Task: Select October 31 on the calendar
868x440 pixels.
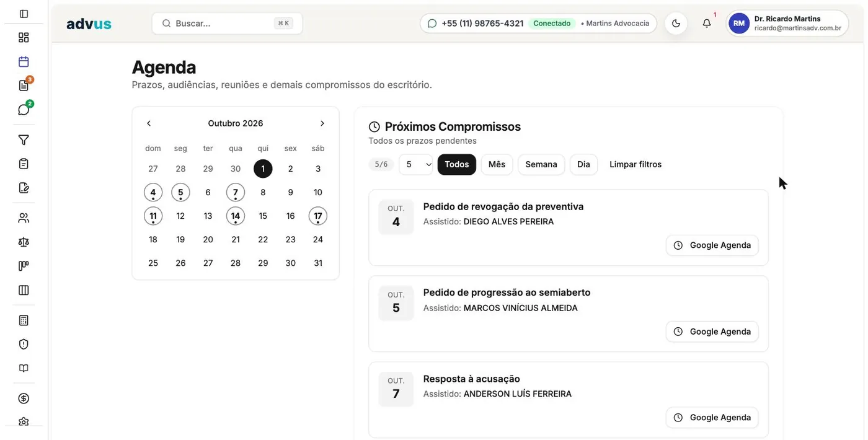Action: (x=318, y=263)
